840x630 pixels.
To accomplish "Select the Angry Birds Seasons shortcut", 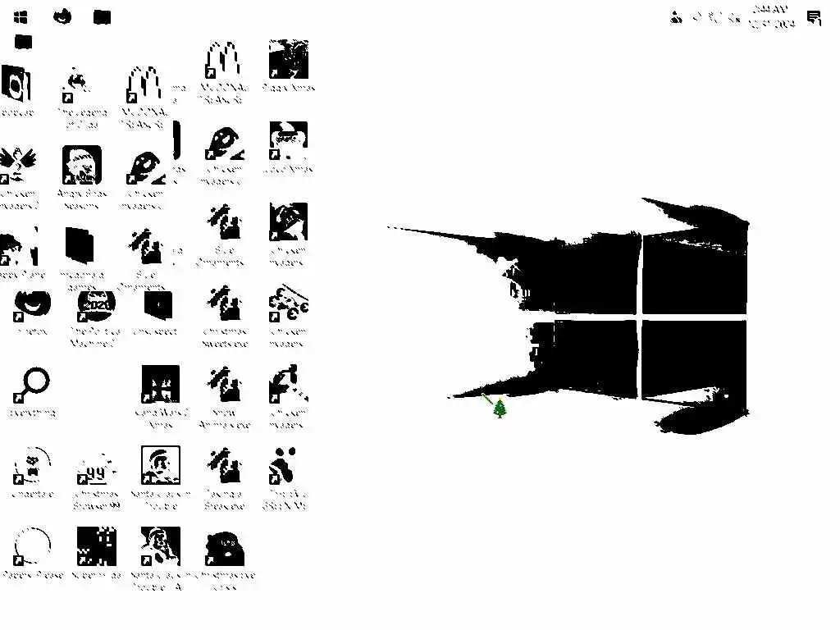I will pos(81,164).
